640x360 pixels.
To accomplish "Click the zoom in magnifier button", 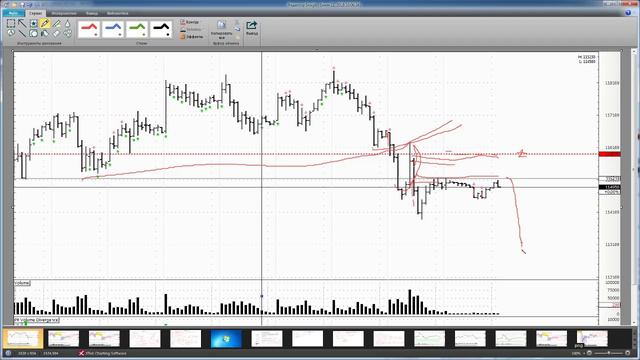I will point(628,353).
